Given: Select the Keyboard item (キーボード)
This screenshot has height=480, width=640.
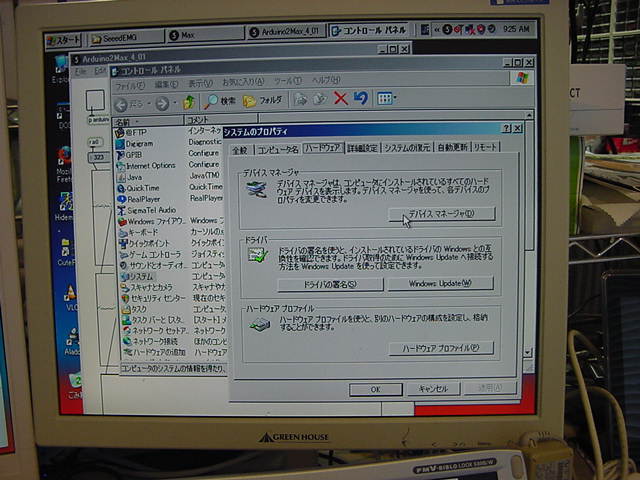Looking at the screenshot, I should pos(138,233).
